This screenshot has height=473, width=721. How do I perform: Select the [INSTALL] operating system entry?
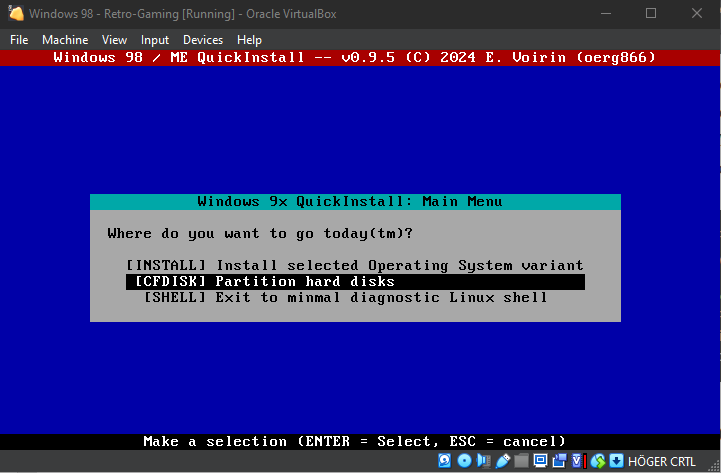(355, 265)
